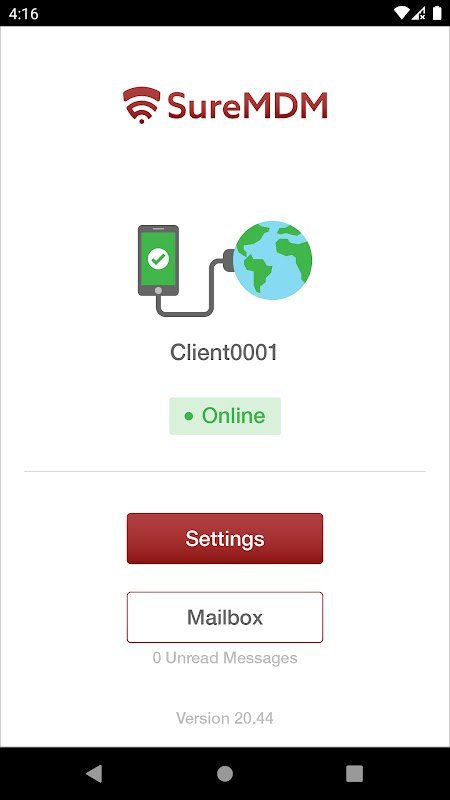The height and width of the screenshot is (800, 450).
Task: Tap the green phone with checkmark icon
Action: click(x=158, y=260)
